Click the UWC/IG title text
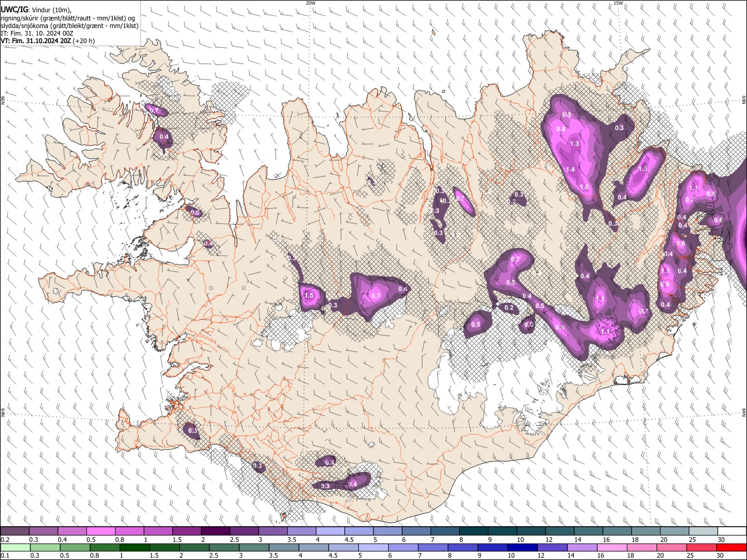Image resolution: width=747 pixels, height=560 pixels. coord(15,10)
